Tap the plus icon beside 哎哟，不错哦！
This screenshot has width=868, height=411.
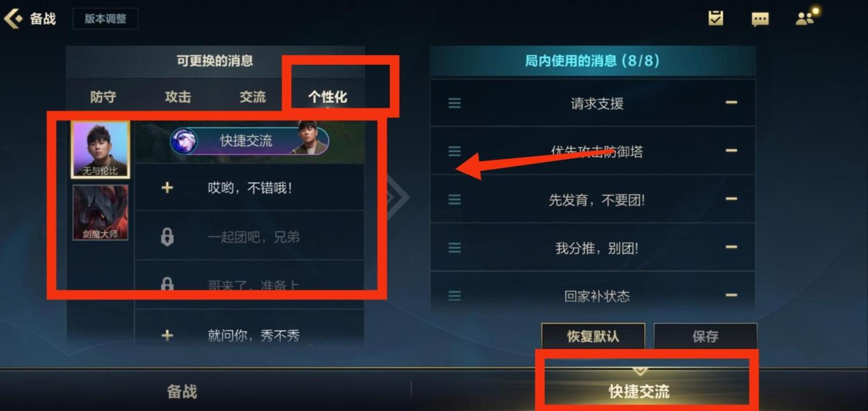(x=167, y=188)
